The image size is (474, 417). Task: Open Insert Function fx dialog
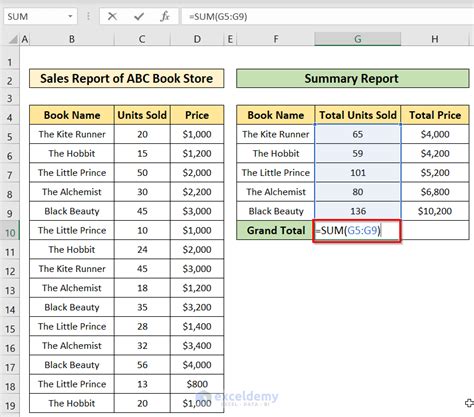coord(165,16)
